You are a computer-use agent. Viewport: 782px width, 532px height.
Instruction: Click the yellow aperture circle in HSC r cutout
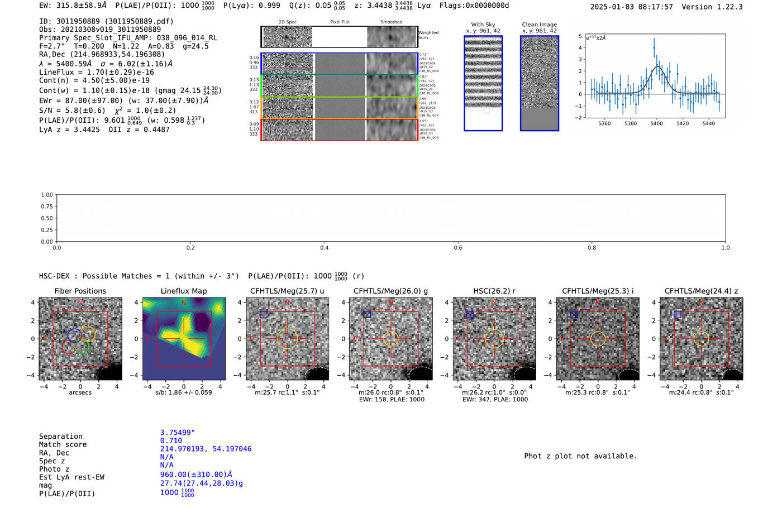(x=494, y=339)
